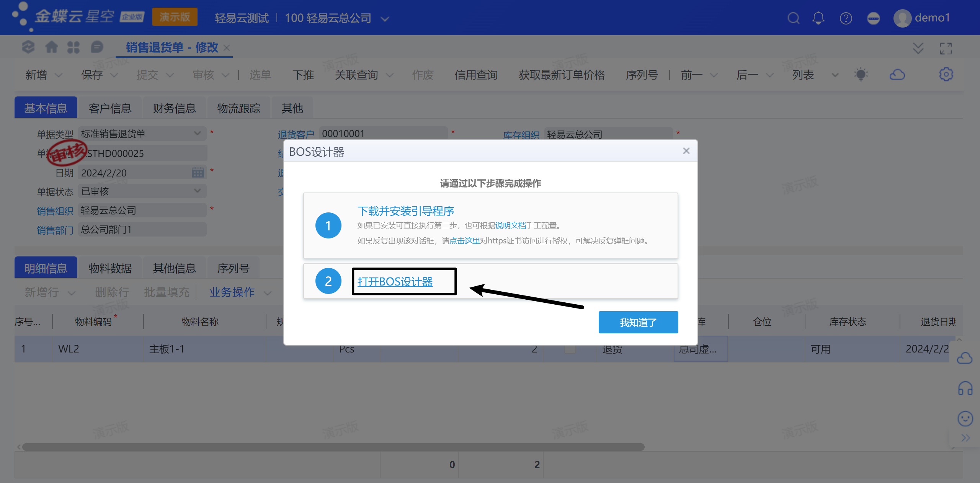This screenshot has height=483, width=980.
Task: Toggle the checkbox in row WL2
Action: coord(570,349)
